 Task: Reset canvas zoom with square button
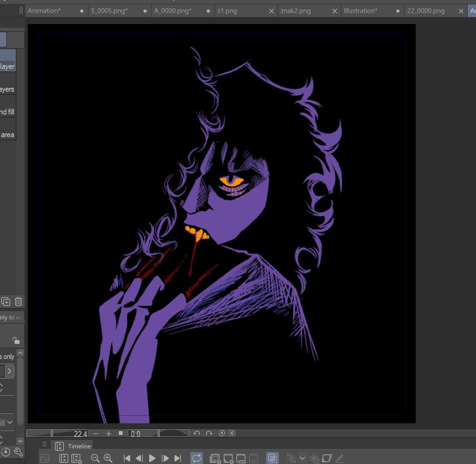pos(121,433)
